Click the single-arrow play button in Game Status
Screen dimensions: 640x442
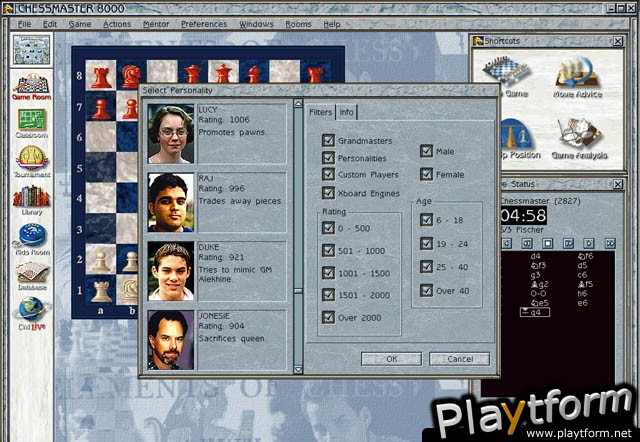[x=589, y=244]
